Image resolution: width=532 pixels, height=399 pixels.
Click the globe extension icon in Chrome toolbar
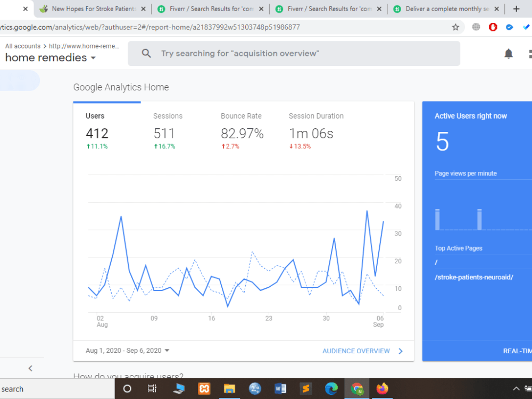[476, 27]
